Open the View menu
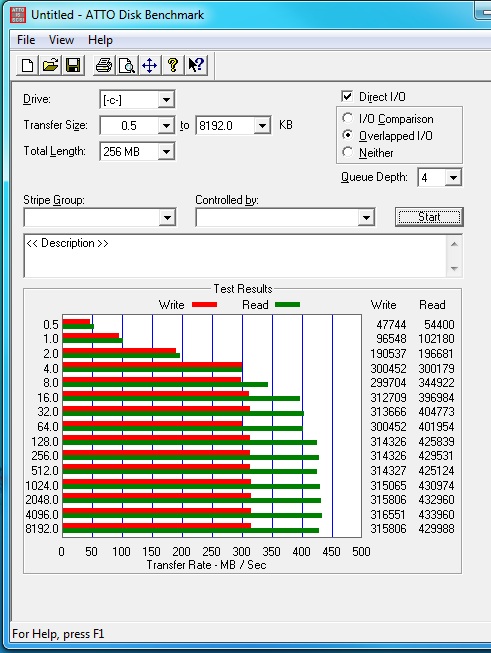 pyautogui.click(x=61, y=40)
